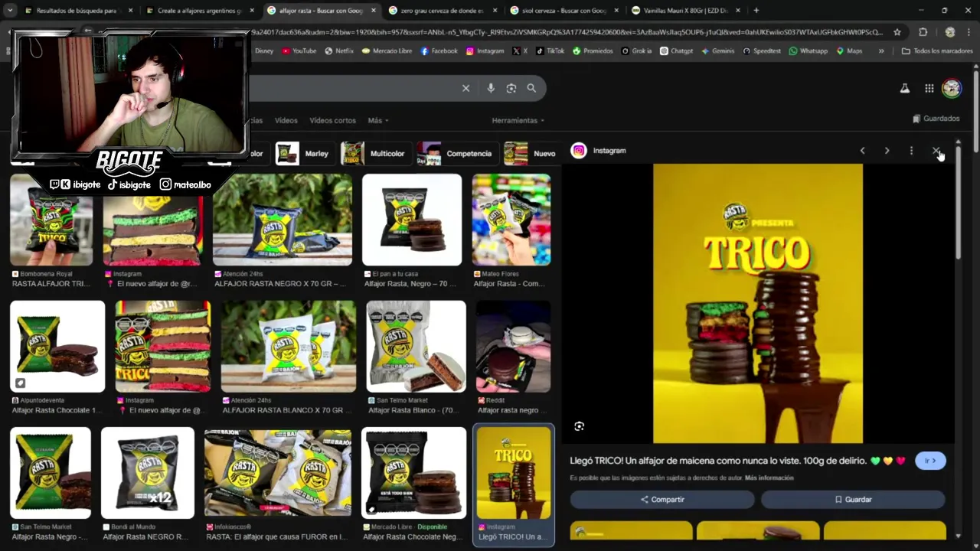The image size is (980, 551).
Task: Open the Disney bookmark
Action: coord(263,51)
